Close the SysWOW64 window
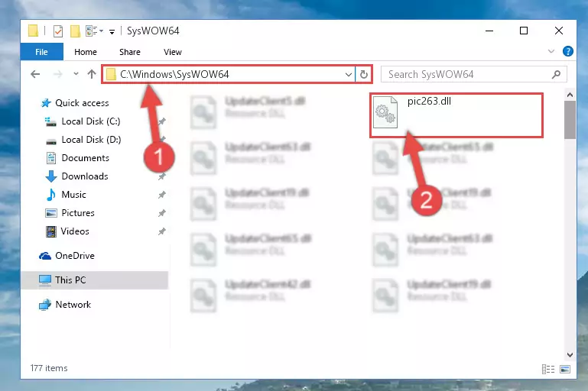This screenshot has height=391, width=588. 558,31
